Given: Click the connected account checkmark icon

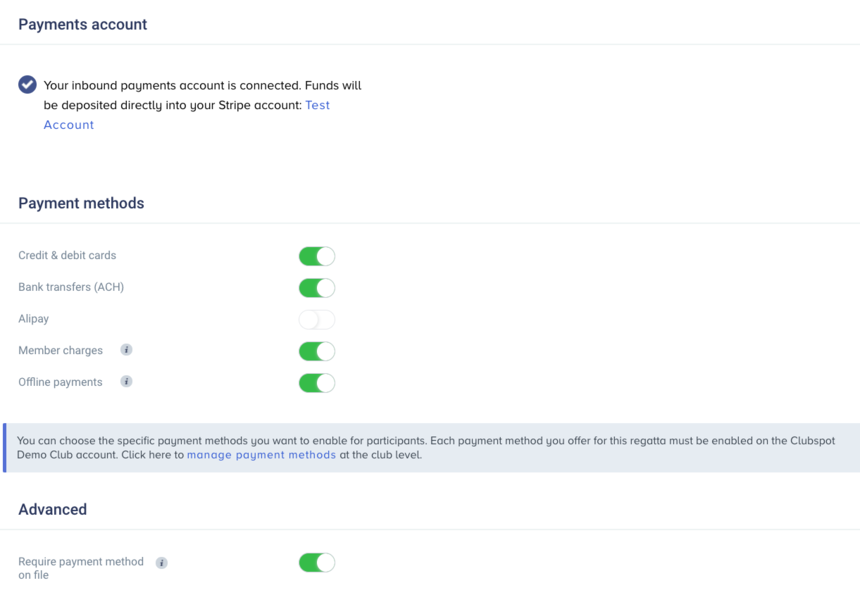Looking at the screenshot, I should 27,85.
